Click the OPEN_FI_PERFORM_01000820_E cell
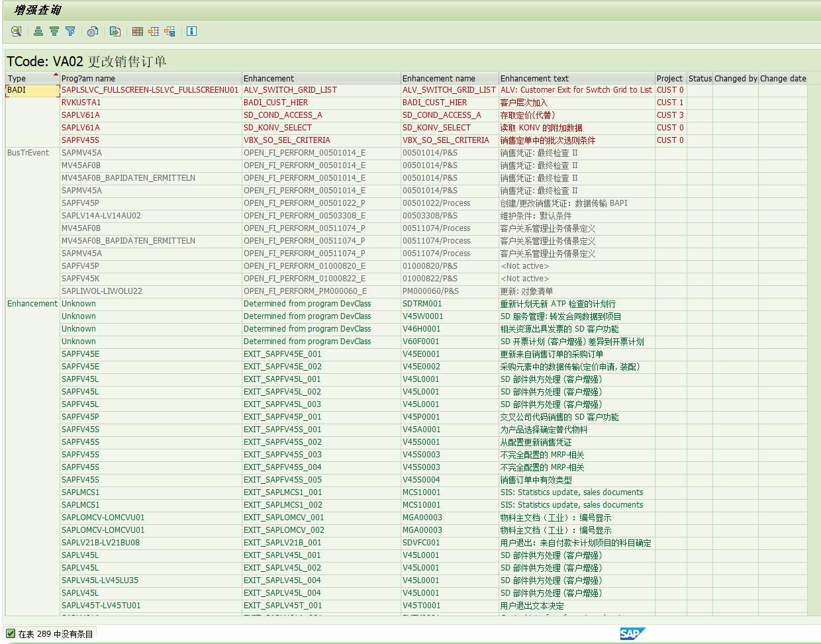821x644 pixels. 321,266
